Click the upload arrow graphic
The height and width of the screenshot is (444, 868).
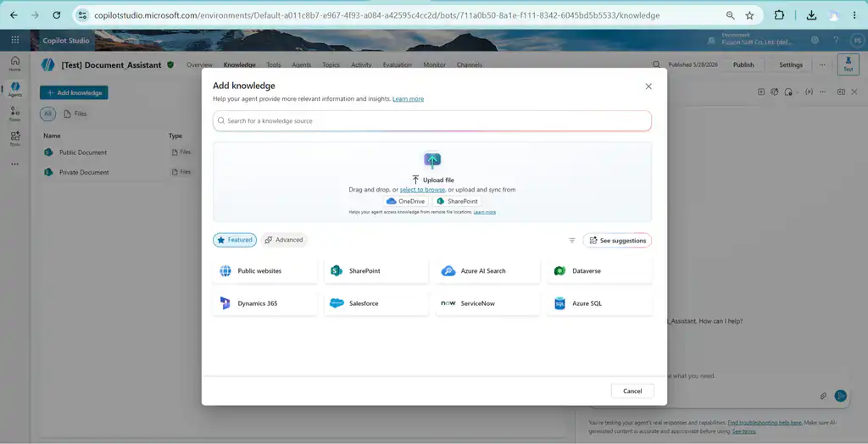432,160
